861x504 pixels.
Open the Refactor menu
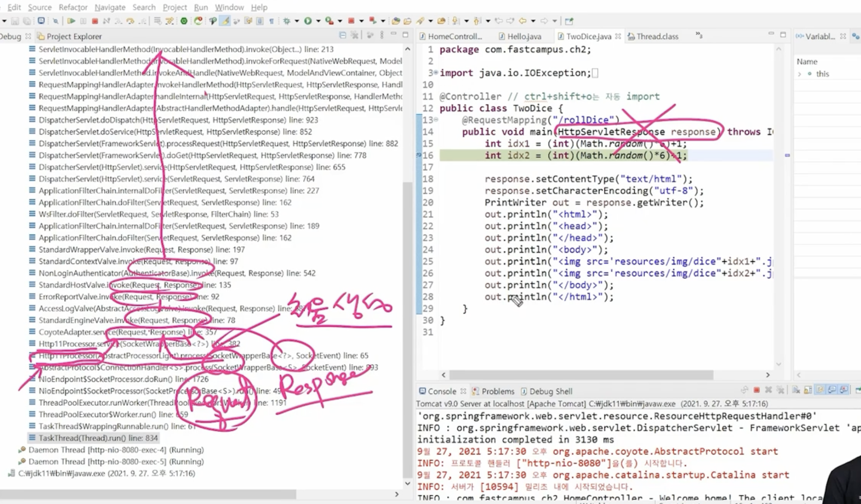73,7
